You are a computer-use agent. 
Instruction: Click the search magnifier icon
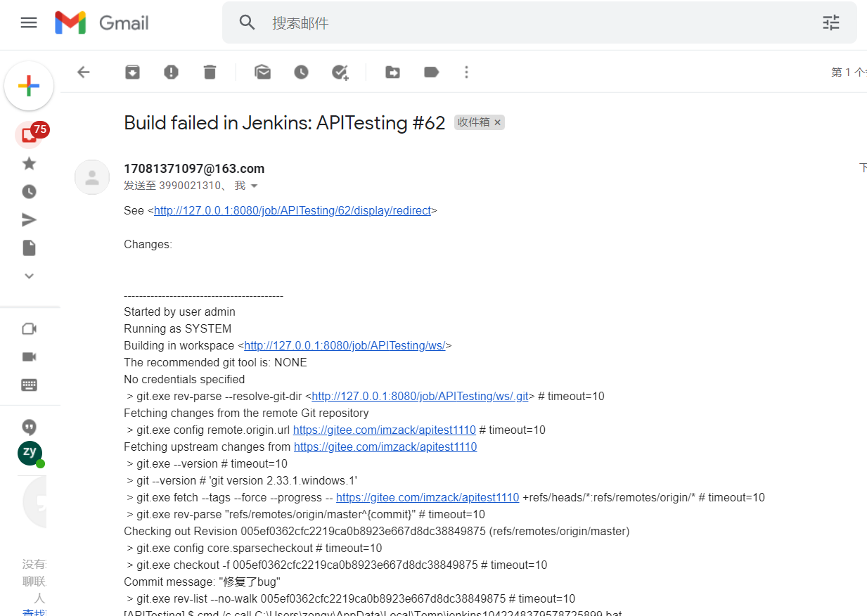(247, 23)
